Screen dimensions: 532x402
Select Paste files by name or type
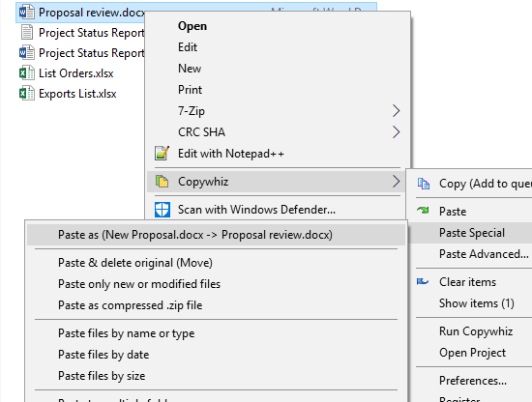tap(216, 333)
